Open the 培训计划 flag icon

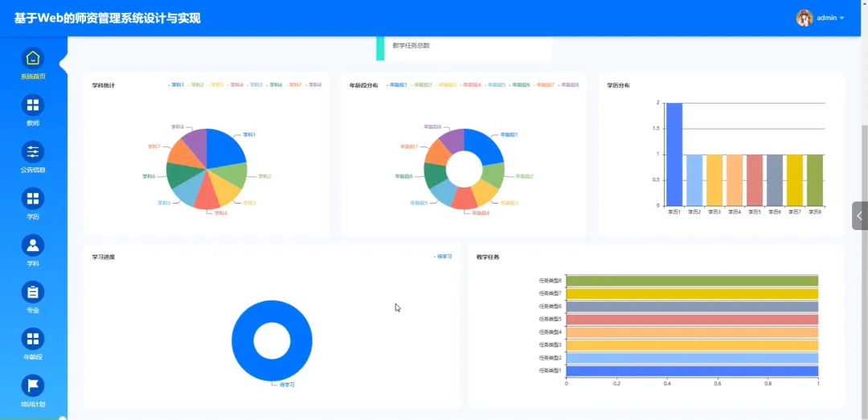[33, 385]
